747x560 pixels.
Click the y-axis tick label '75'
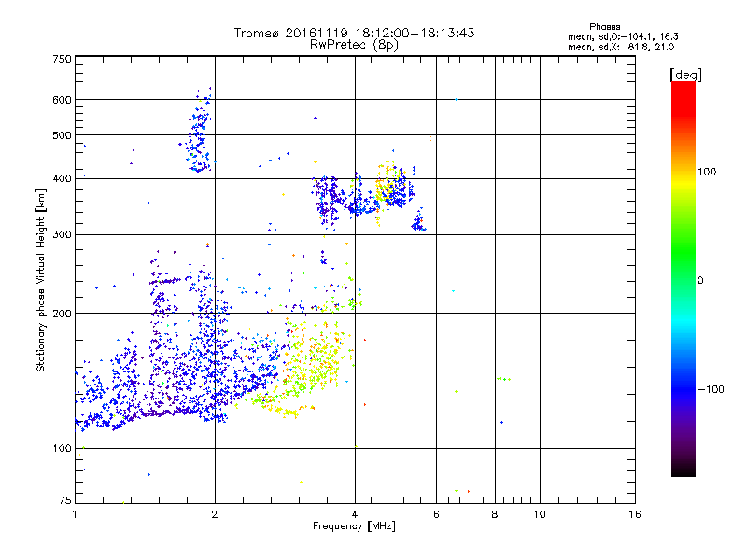65,500
